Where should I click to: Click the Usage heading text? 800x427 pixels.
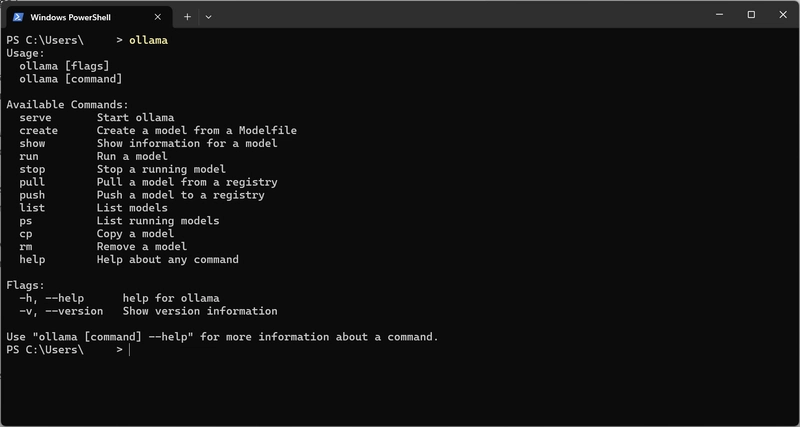pyautogui.click(x=25, y=53)
